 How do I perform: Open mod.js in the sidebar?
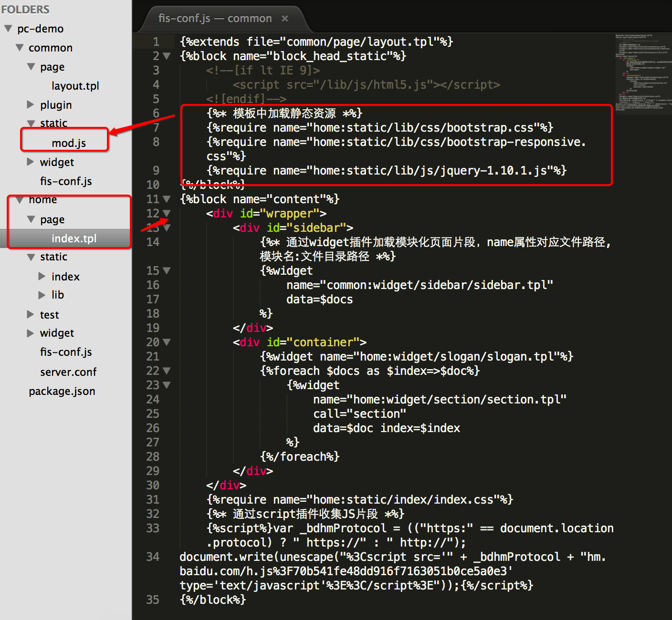click(69, 143)
